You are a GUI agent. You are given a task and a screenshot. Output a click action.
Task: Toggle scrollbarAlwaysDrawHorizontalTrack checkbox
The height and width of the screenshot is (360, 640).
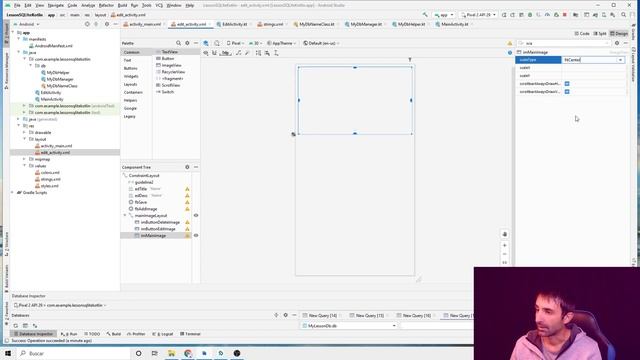(x=567, y=84)
